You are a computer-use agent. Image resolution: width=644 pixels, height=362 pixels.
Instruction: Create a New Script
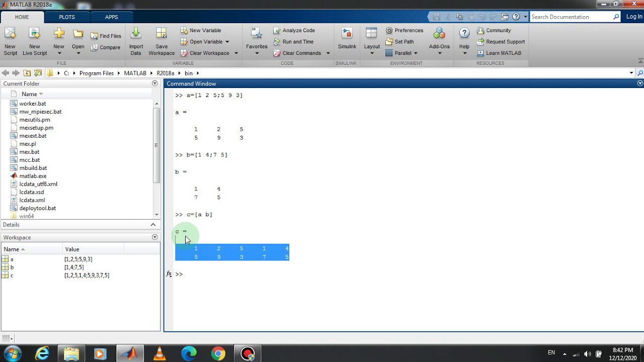10,41
